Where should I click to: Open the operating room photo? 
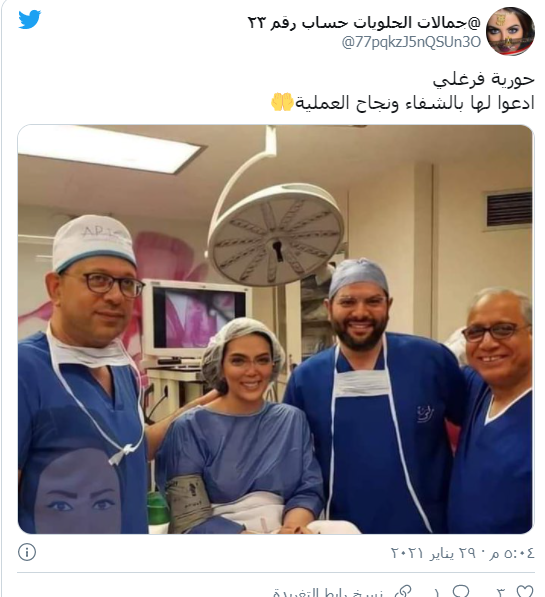(275, 329)
